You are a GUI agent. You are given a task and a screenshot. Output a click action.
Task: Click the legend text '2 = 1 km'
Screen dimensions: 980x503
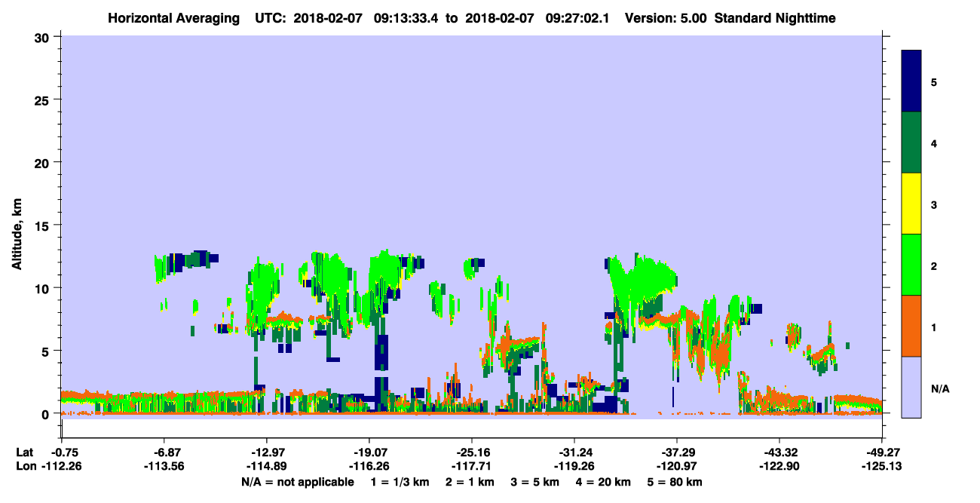470,482
